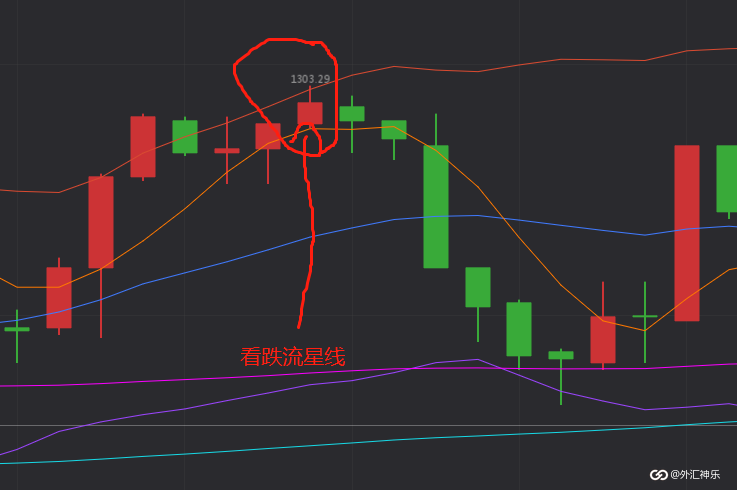Click the 1303.29 price high label
737x490 pixels.
tap(310, 79)
